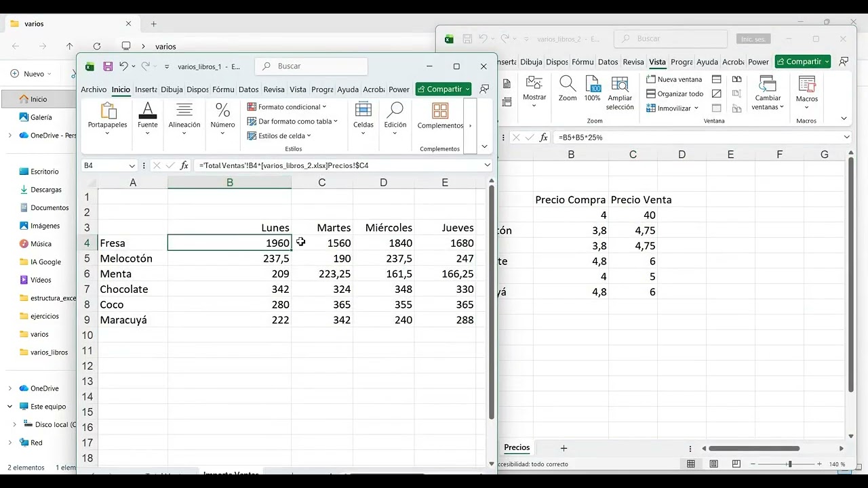Viewport: 868px width, 488px height.
Task: Switch to Revisa tab in varios_libros_2
Action: (x=633, y=62)
